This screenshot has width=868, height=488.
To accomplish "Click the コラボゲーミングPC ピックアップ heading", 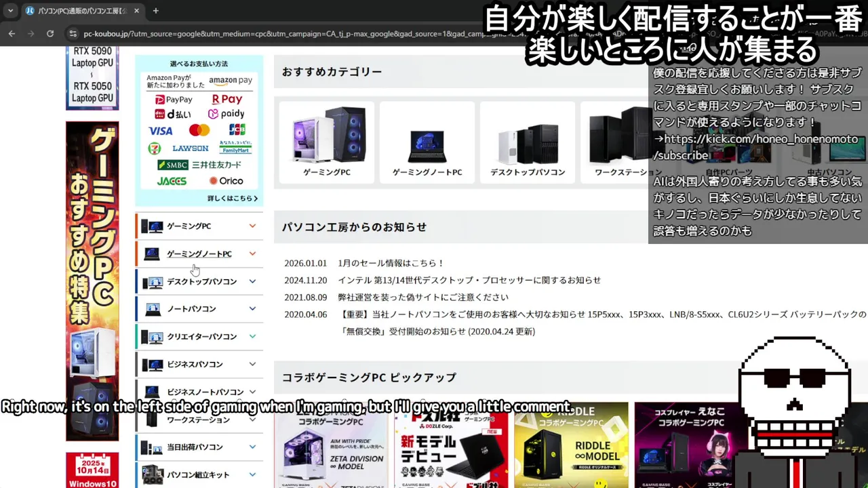I will click(x=369, y=377).
